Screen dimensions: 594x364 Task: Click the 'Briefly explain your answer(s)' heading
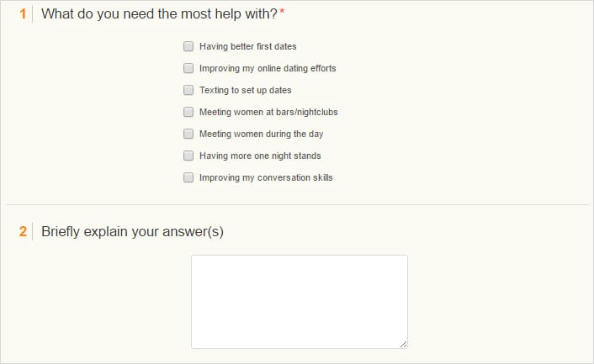click(132, 231)
